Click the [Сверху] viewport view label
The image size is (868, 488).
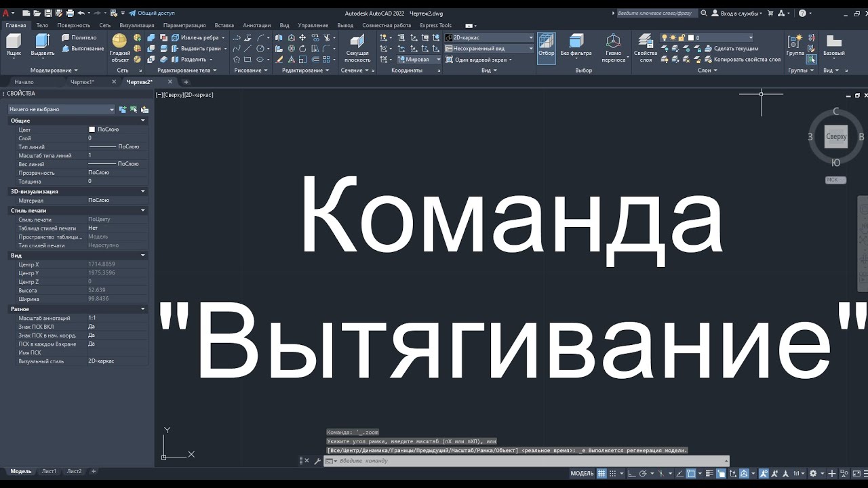174,95
